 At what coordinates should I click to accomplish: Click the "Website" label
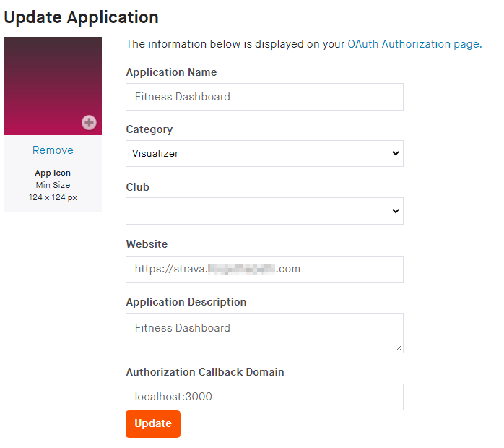click(x=147, y=244)
